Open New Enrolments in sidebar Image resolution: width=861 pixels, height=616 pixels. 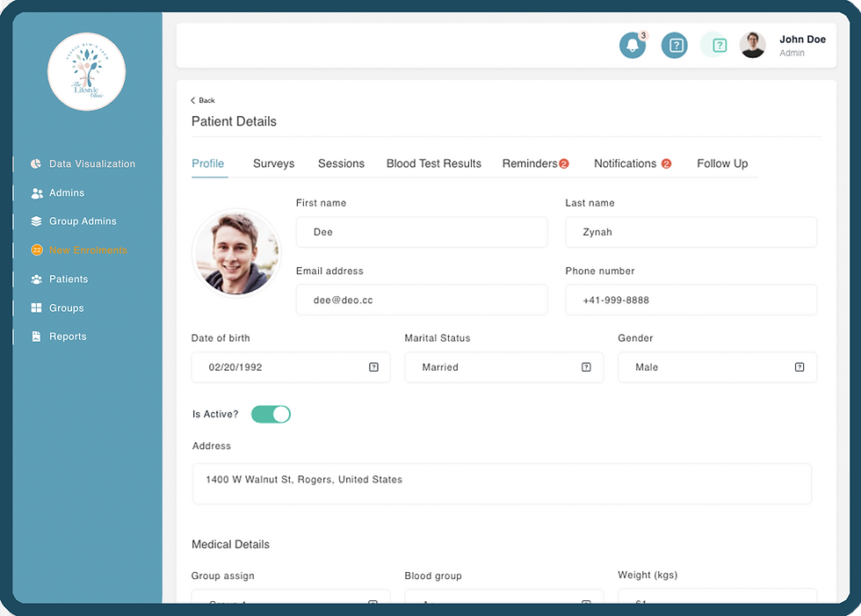[88, 250]
